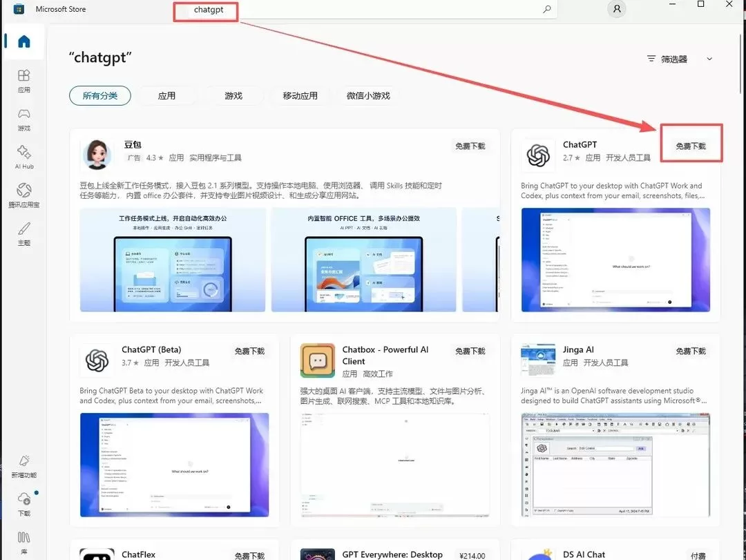Click the ChatFlex app icon
The image size is (746, 560).
click(x=97, y=554)
